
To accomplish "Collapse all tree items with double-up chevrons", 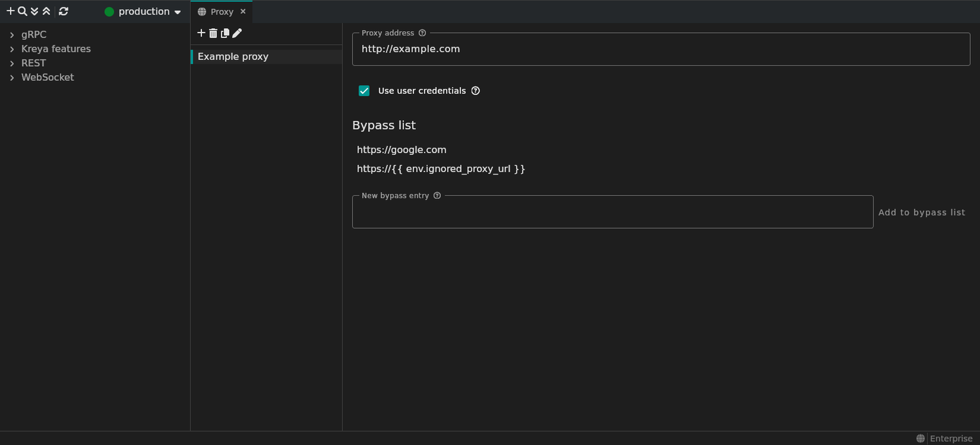I will pos(46,11).
